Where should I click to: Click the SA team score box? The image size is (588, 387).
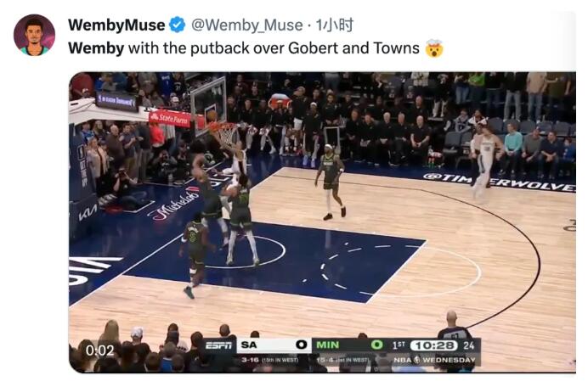[274, 345]
